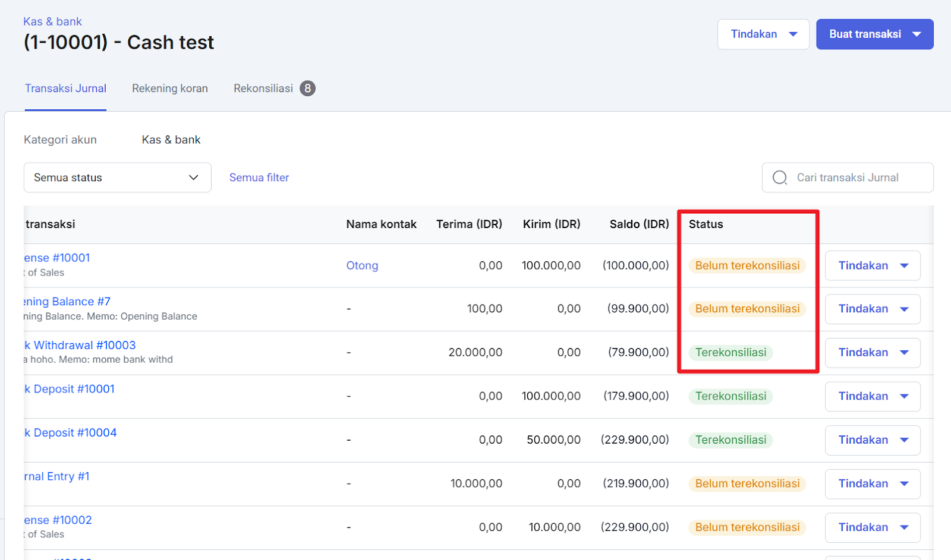
Task: Open Tindakan menu for Deposit #10004 row
Action: coord(873,440)
